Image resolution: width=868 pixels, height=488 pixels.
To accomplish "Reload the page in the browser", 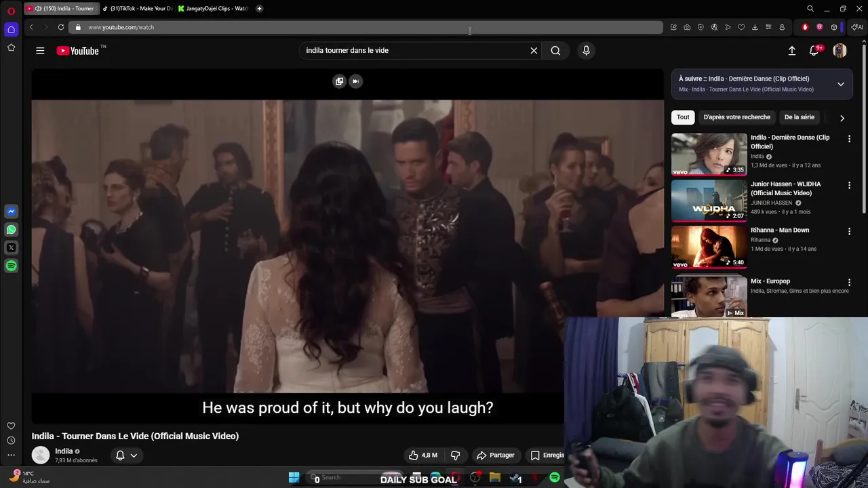I will (x=61, y=27).
